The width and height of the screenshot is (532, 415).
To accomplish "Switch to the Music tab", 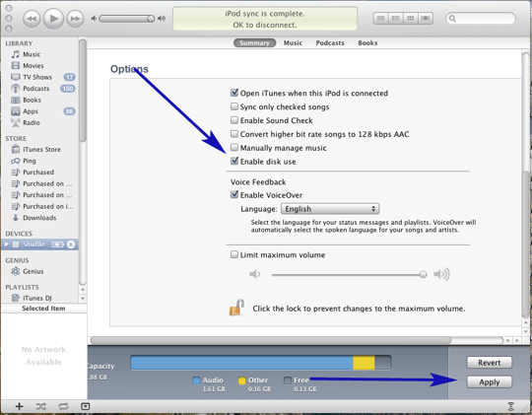I will [293, 43].
